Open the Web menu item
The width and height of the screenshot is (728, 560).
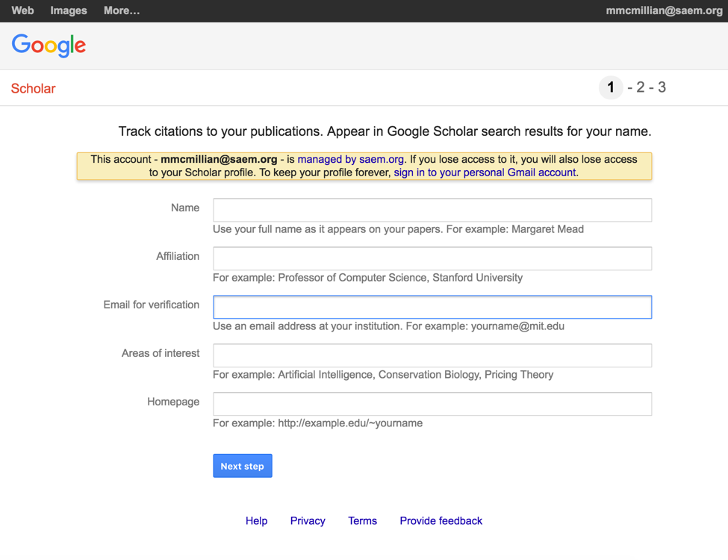[x=22, y=10]
